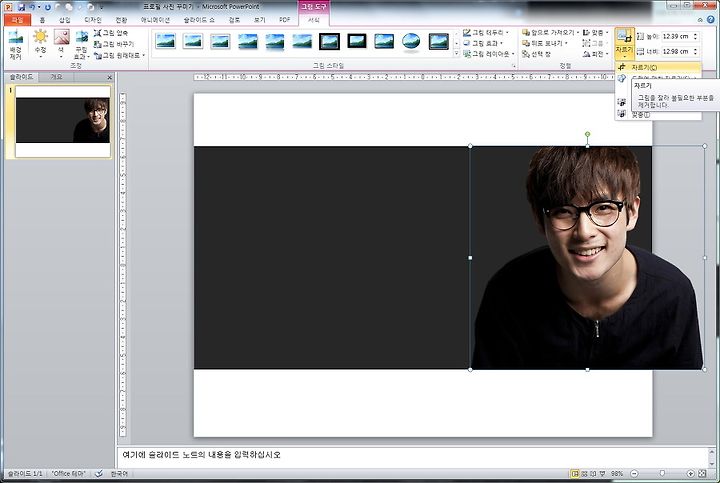Apply the second picture style thumbnail
Screen dimensions: 720x483
pos(192,41)
